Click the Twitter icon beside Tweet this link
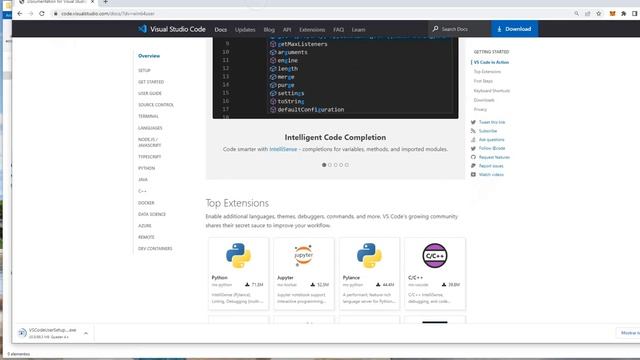Viewport: 640px width, 360px height. [x=473, y=122]
